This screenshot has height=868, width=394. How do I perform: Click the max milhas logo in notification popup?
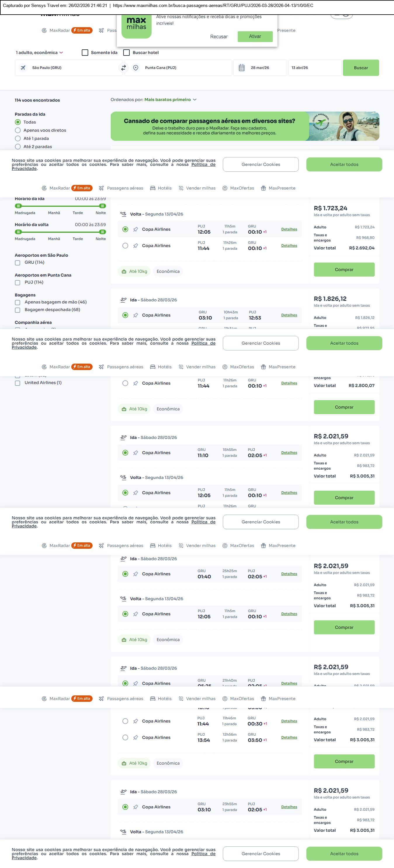point(136,26)
